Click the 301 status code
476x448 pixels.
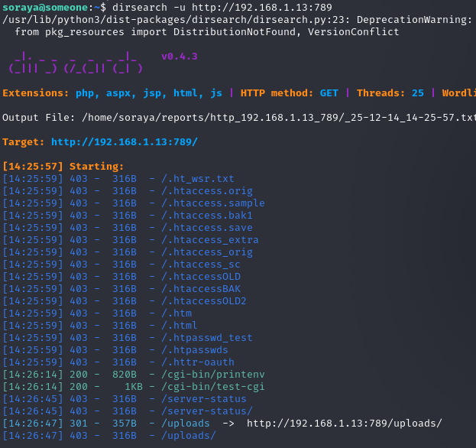coord(79,424)
